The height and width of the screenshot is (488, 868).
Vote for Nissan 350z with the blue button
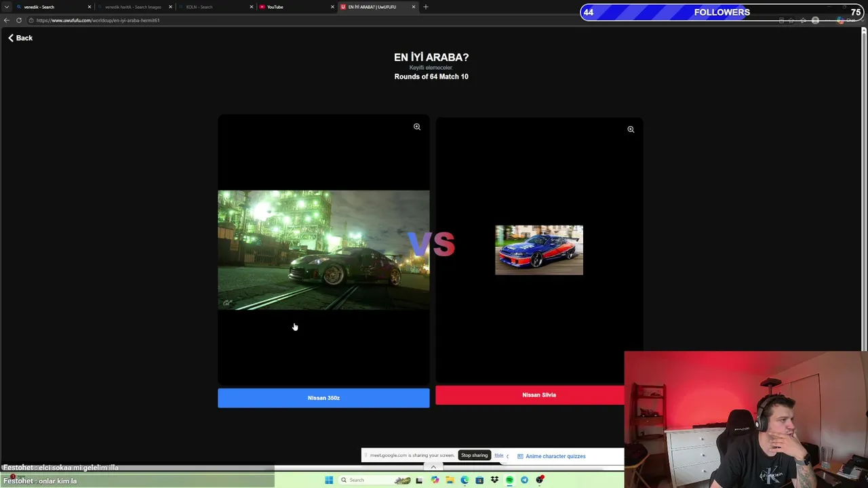click(x=323, y=398)
